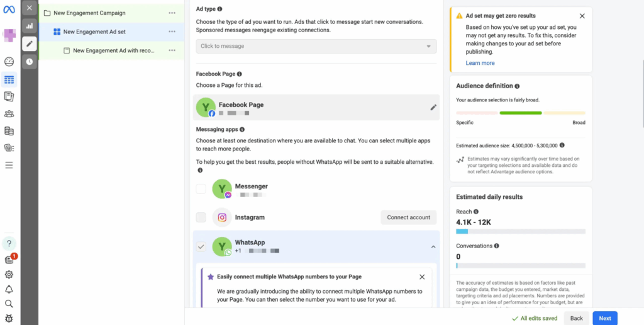Open the Audiences people icon in left rail
The width and height of the screenshot is (644, 325).
pos(9,114)
